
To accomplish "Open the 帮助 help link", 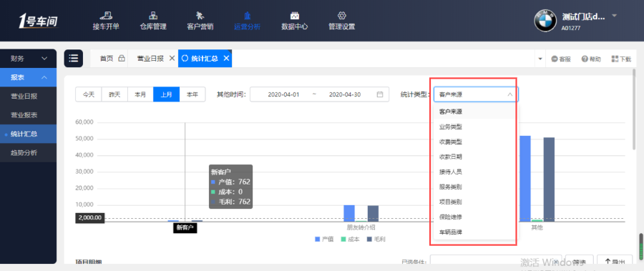I will coord(591,59).
